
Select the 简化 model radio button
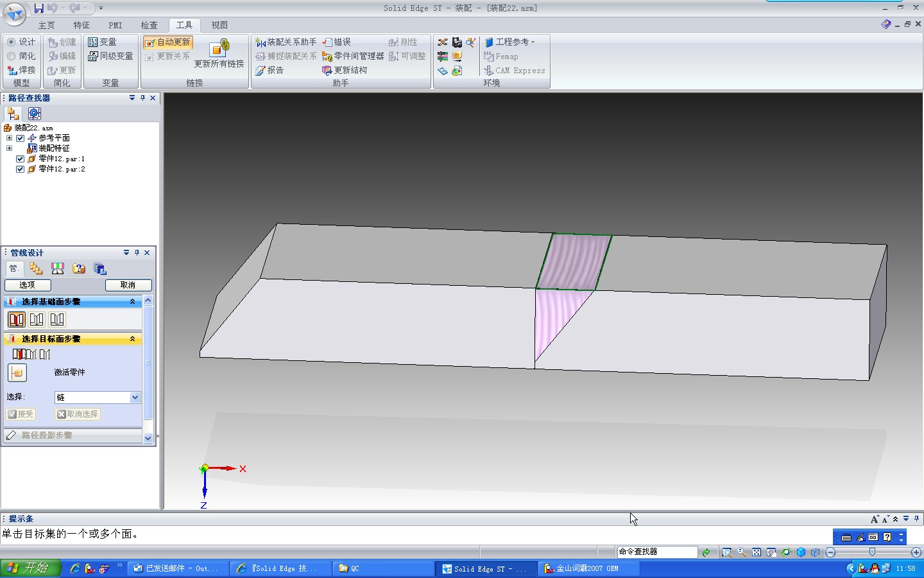point(21,56)
